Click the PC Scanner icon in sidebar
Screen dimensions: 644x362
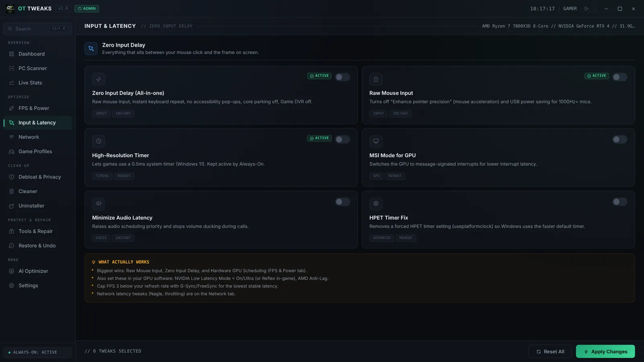[12, 68]
